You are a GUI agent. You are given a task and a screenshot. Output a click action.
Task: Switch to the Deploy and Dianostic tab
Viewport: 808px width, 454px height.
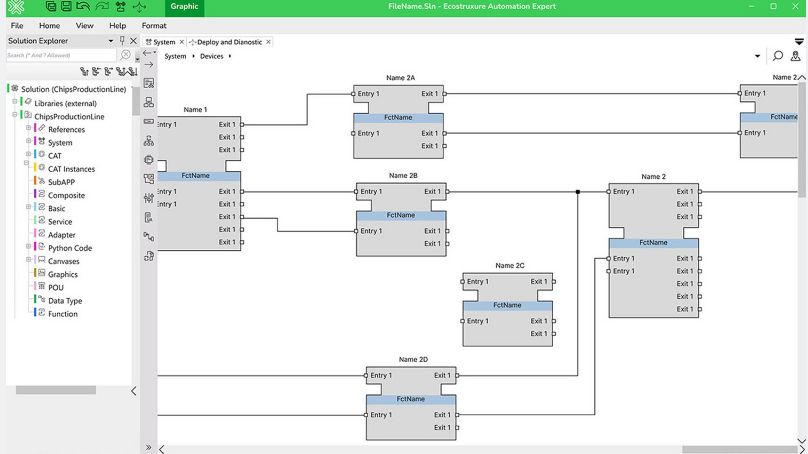(x=229, y=42)
